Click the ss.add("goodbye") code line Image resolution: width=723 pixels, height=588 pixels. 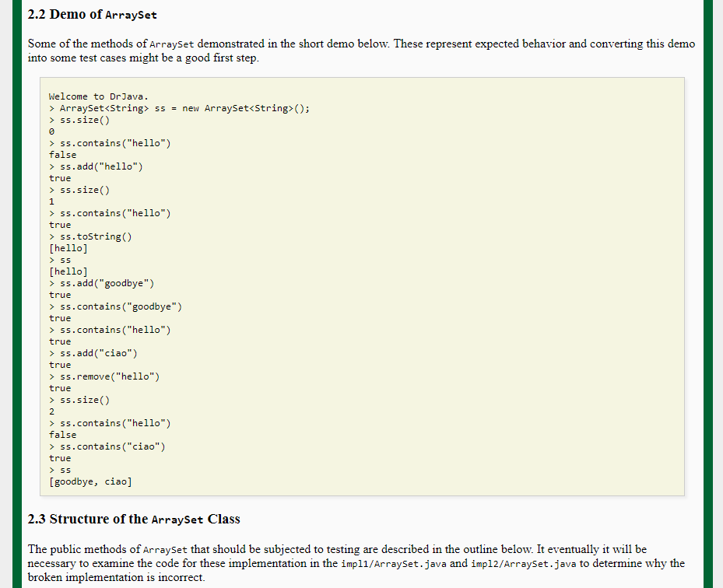(101, 283)
